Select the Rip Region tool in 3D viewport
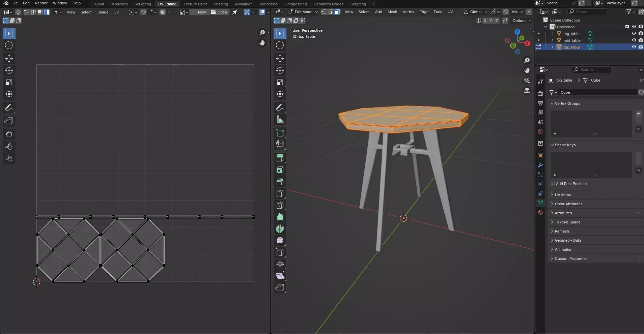The image size is (644, 334). coord(280,287)
